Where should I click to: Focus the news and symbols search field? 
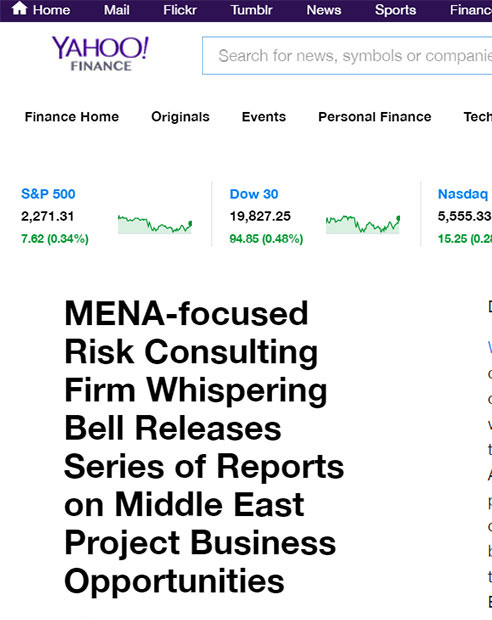pyautogui.click(x=347, y=55)
